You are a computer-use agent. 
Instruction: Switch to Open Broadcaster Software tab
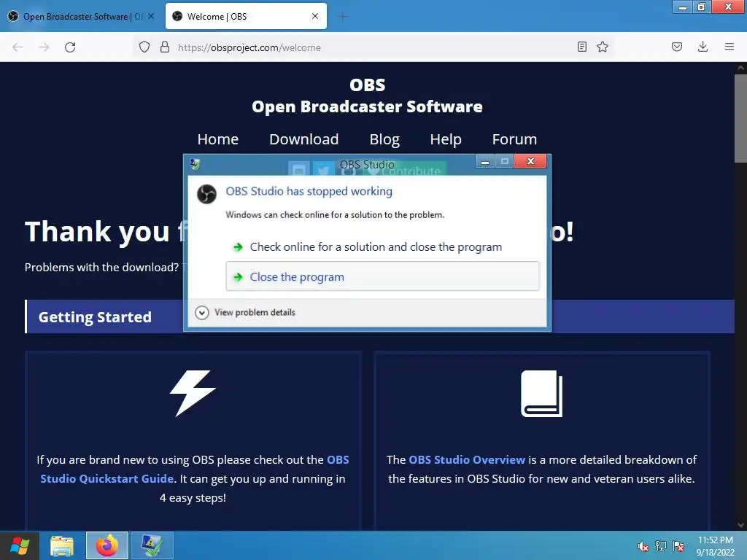tap(81, 16)
